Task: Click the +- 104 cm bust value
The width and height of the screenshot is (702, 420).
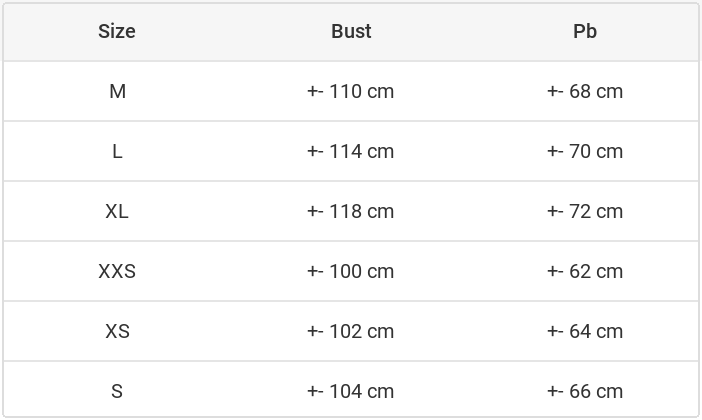Action: click(x=351, y=391)
